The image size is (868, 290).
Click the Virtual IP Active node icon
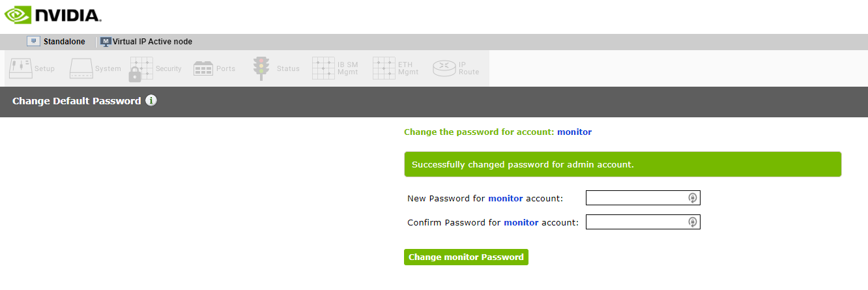coord(106,42)
